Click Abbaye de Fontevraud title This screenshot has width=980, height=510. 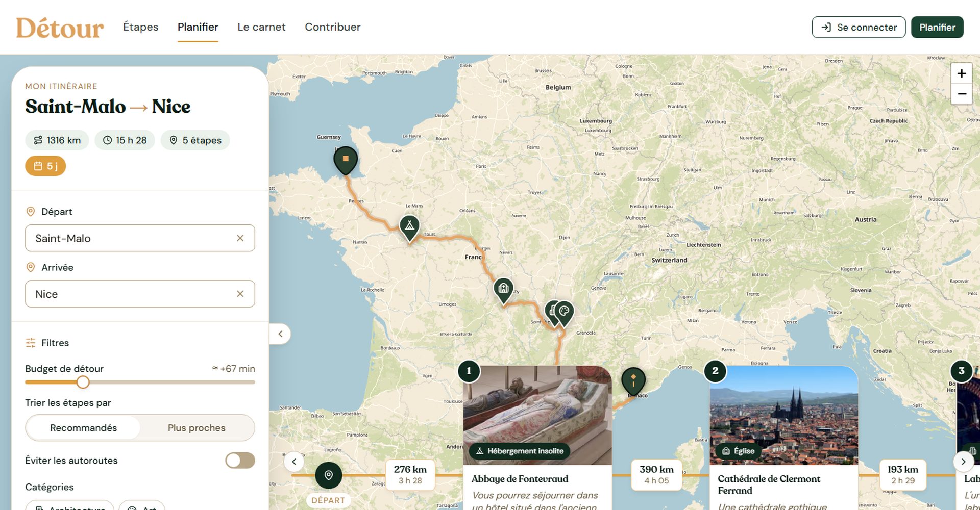[x=520, y=479]
